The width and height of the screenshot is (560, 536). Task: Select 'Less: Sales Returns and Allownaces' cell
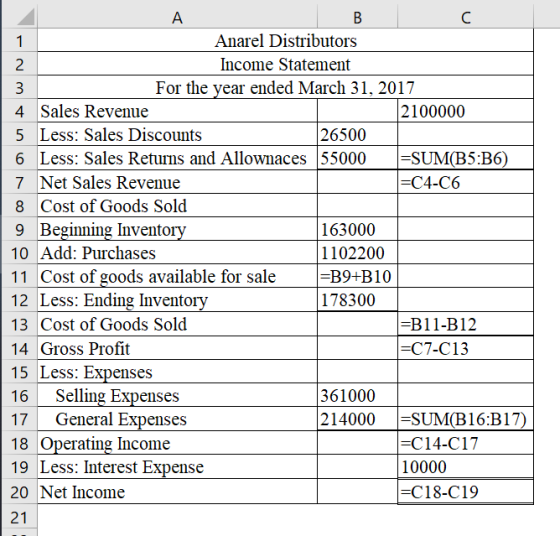click(178, 158)
